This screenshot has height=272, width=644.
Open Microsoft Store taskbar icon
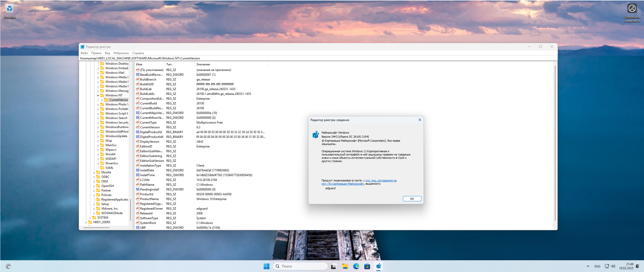(367, 266)
